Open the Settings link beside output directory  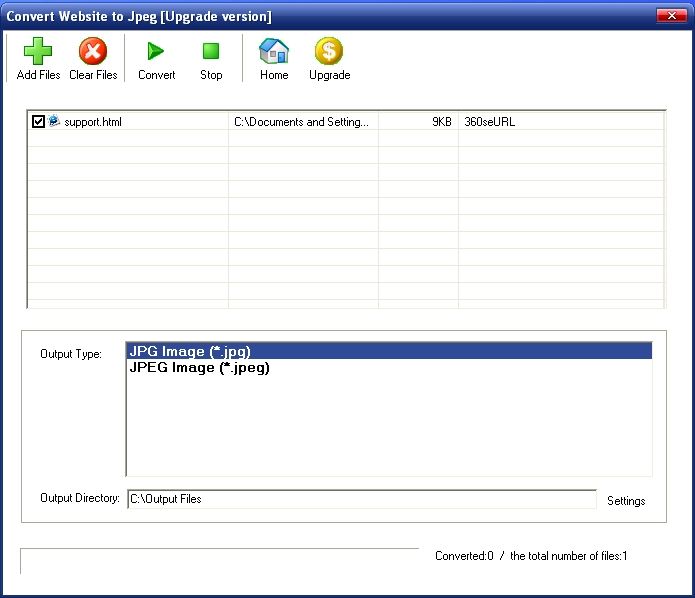pyautogui.click(x=626, y=501)
